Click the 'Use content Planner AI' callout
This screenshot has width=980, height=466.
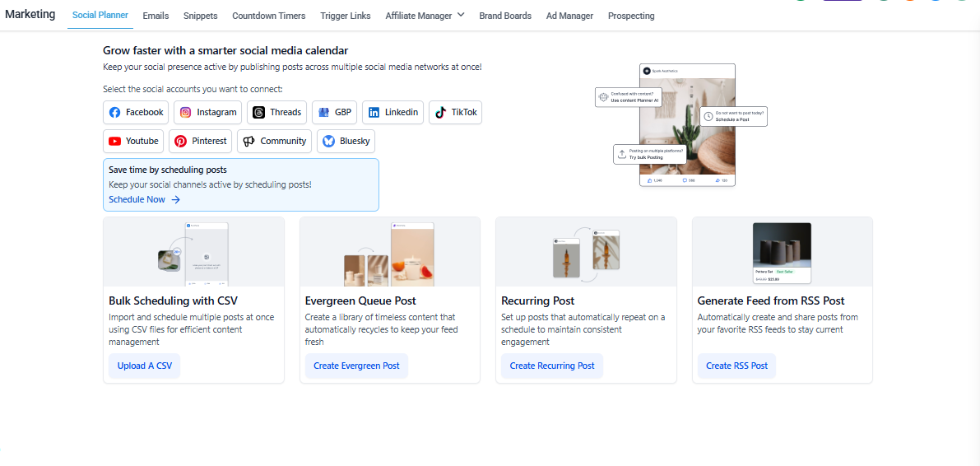pos(628,97)
